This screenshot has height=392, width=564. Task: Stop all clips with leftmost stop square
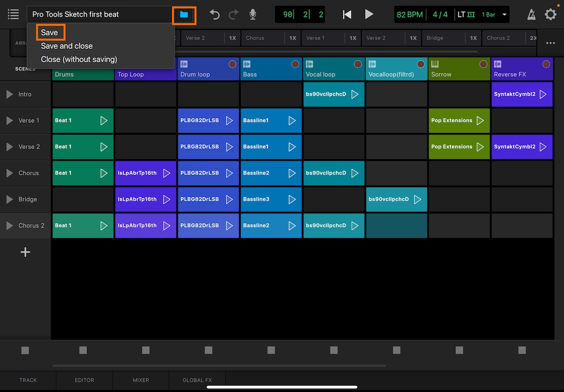[x=25, y=350]
